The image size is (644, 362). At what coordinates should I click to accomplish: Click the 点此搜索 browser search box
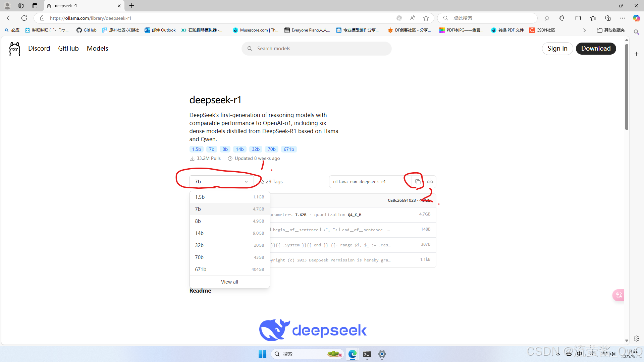pyautogui.click(x=487, y=18)
